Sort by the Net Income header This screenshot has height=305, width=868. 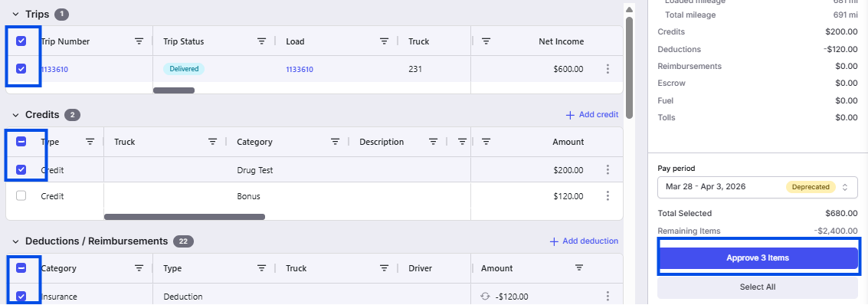(x=562, y=41)
